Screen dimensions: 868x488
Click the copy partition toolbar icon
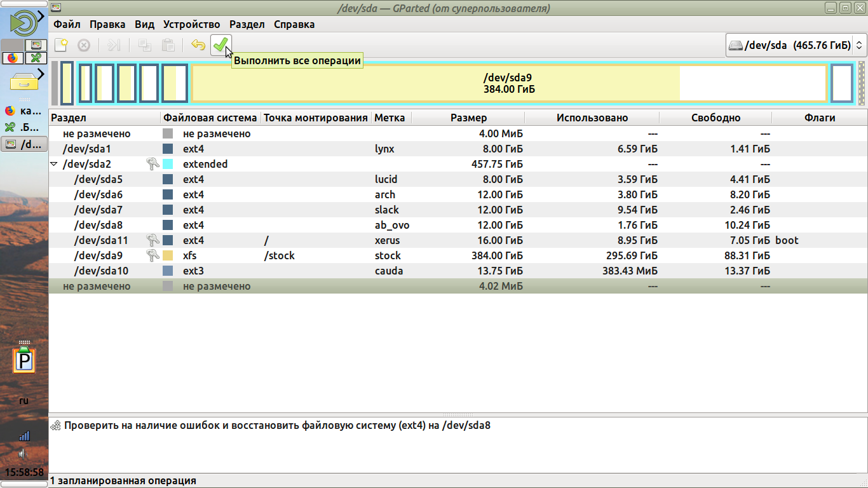[145, 45]
